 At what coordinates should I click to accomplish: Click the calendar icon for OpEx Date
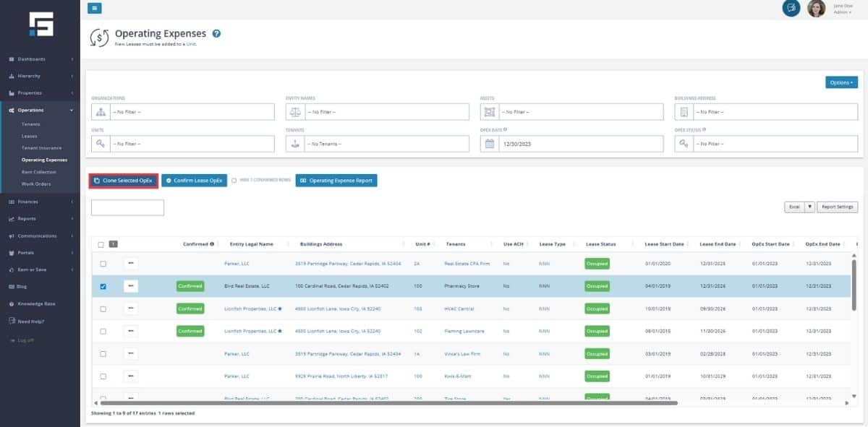[490, 144]
